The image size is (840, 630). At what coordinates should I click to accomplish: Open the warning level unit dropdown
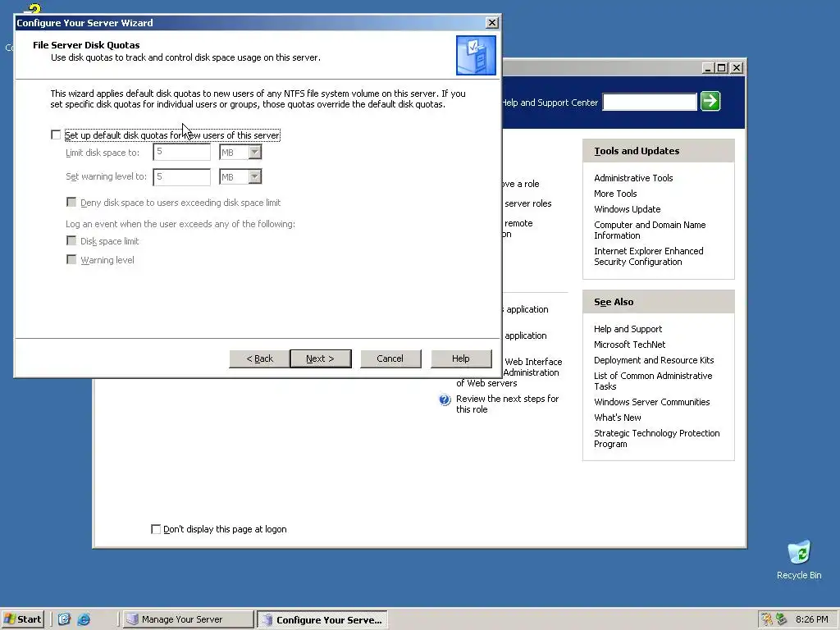click(x=255, y=177)
